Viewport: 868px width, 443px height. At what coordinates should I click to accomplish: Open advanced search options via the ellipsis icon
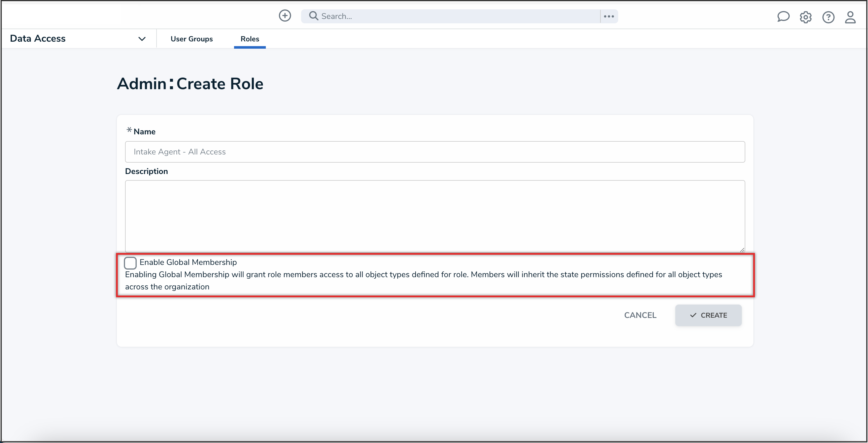coord(609,16)
